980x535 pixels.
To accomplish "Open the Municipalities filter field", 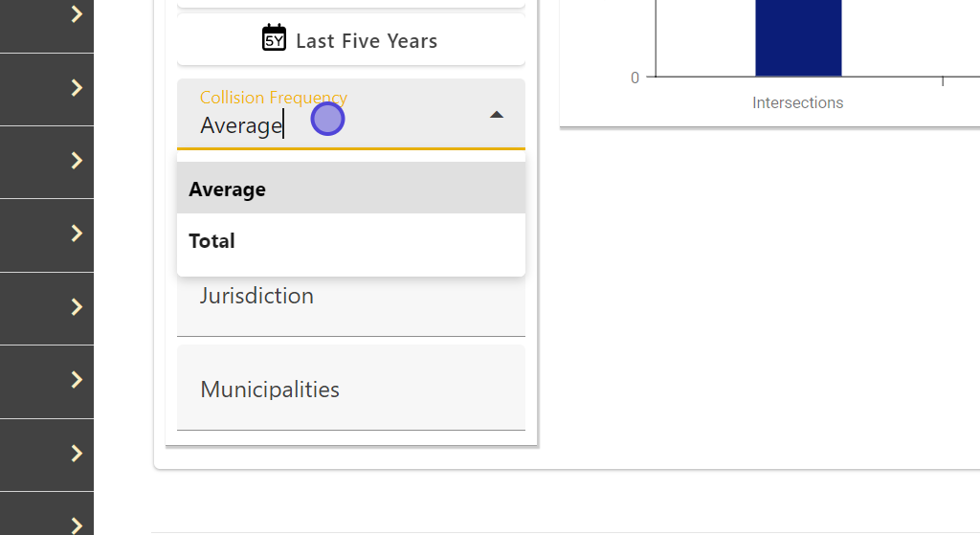I will [x=351, y=390].
